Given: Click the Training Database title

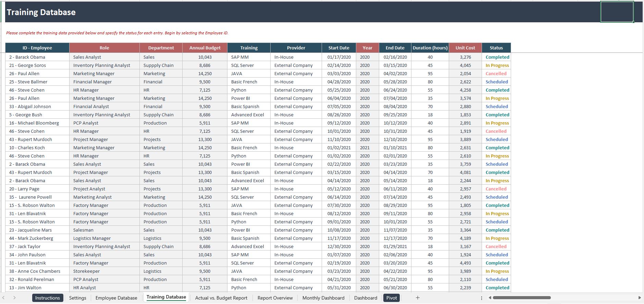Looking at the screenshot, I should coord(41,12).
